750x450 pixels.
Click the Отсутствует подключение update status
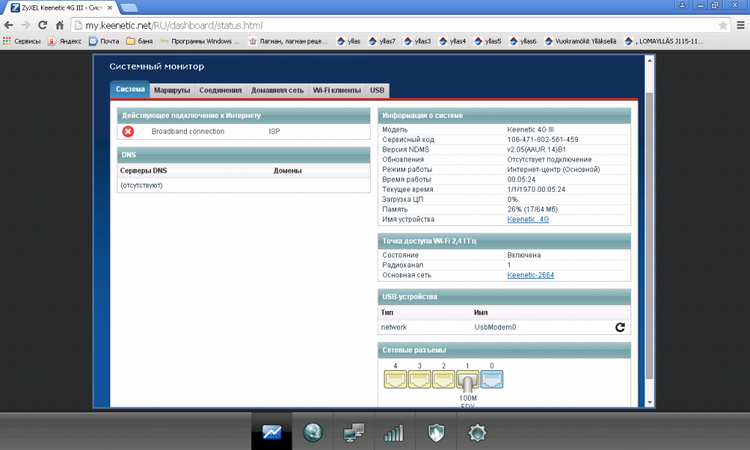coord(549,160)
